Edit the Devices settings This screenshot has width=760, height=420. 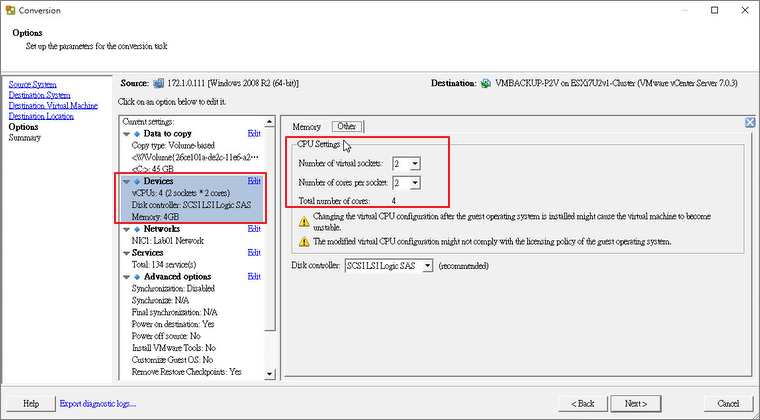(254, 181)
